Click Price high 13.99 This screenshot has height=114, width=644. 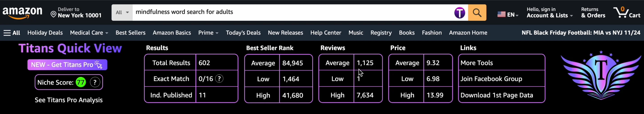click(435, 95)
